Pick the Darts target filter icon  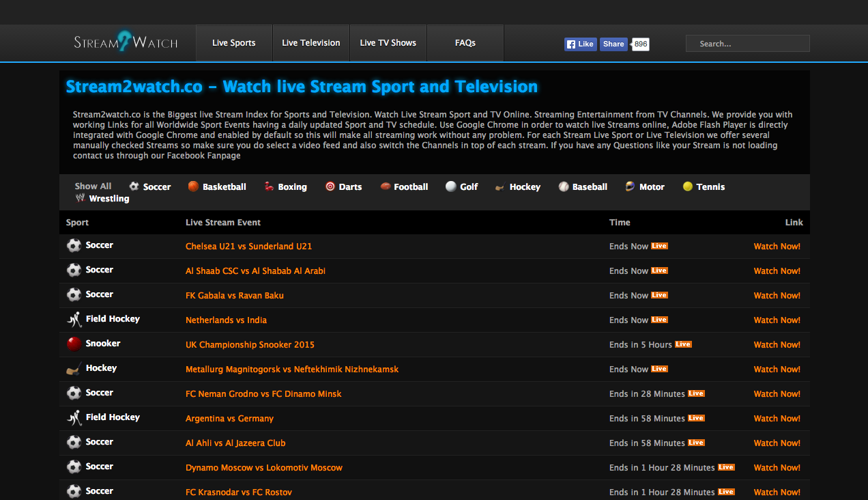(330, 186)
